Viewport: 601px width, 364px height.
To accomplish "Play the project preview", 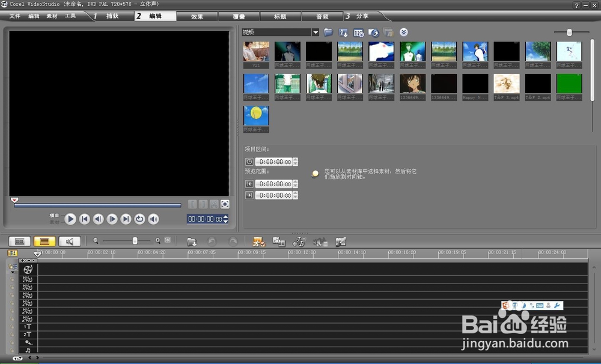I will [x=70, y=219].
